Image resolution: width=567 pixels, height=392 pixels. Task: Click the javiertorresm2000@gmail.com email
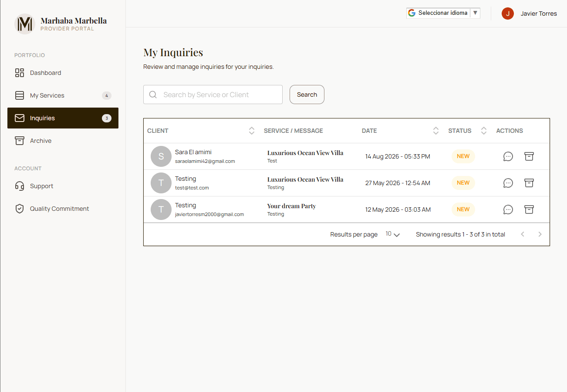pyautogui.click(x=209, y=214)
